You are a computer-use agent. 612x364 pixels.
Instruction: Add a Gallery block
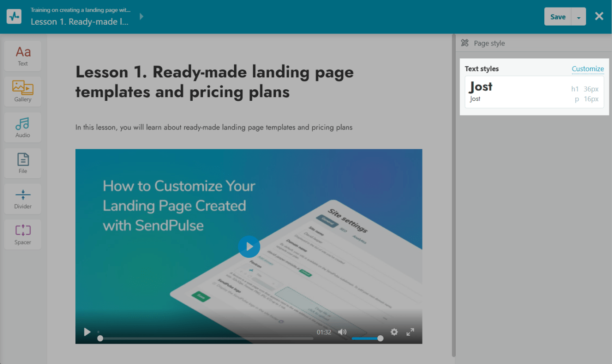coord(23,92)
